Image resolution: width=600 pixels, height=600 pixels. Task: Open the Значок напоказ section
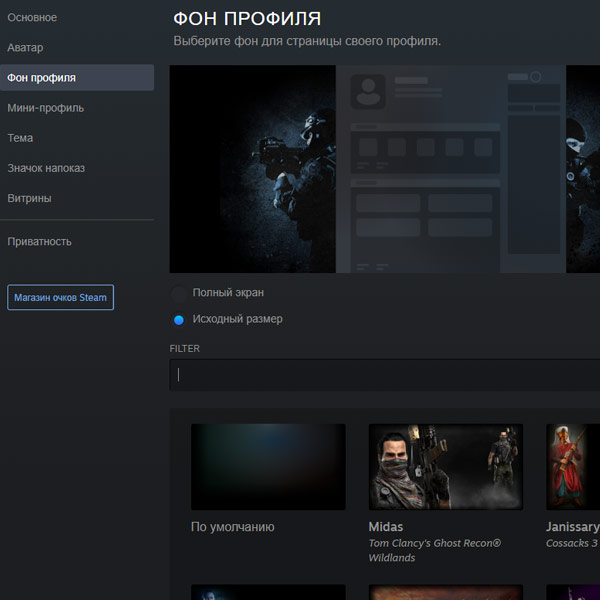[46, 168]
